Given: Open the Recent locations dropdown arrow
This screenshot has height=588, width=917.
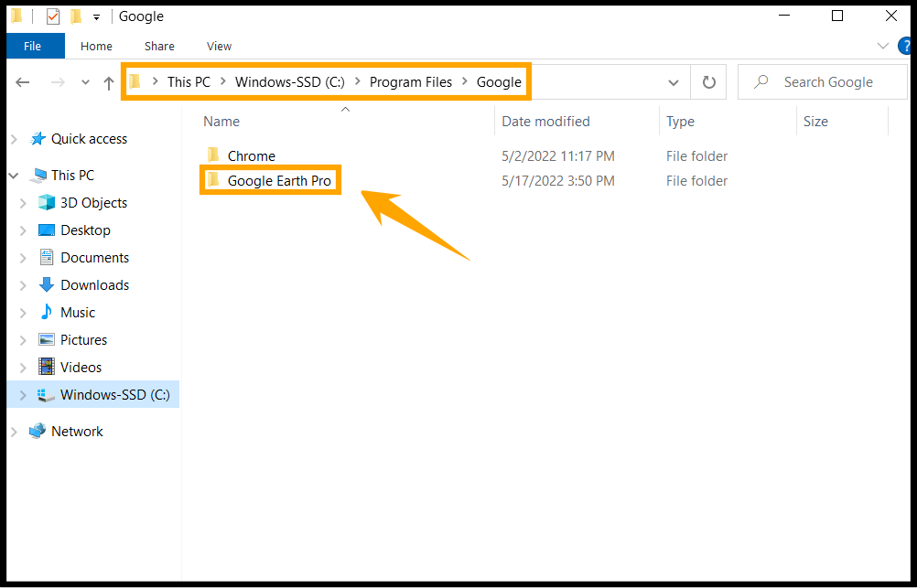Looking at the screenshot, I should click(x=85, y=82).
